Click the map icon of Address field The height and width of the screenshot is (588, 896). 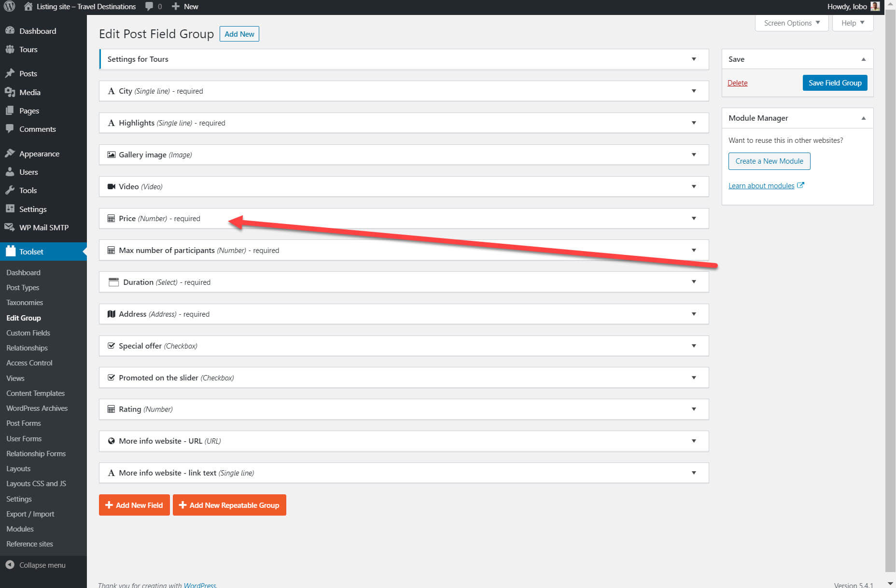pyautogui.click(x=111, y=314)
